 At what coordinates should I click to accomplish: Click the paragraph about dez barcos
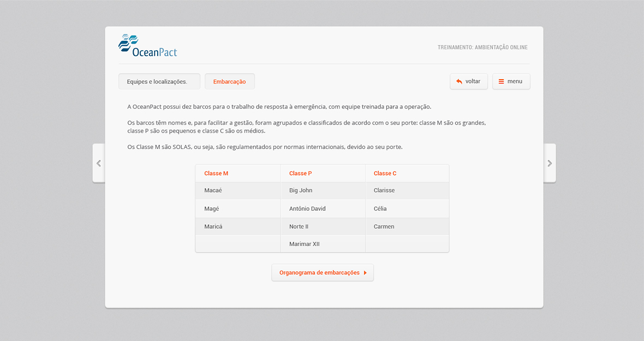tap(279, 107)
